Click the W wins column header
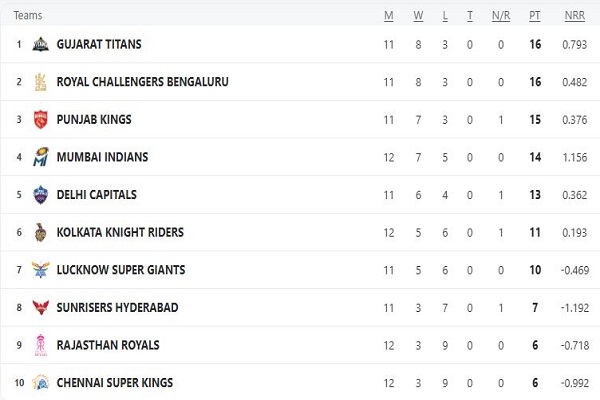The width and height of the screenshot is (600, 400). click(x=418, y=15)
